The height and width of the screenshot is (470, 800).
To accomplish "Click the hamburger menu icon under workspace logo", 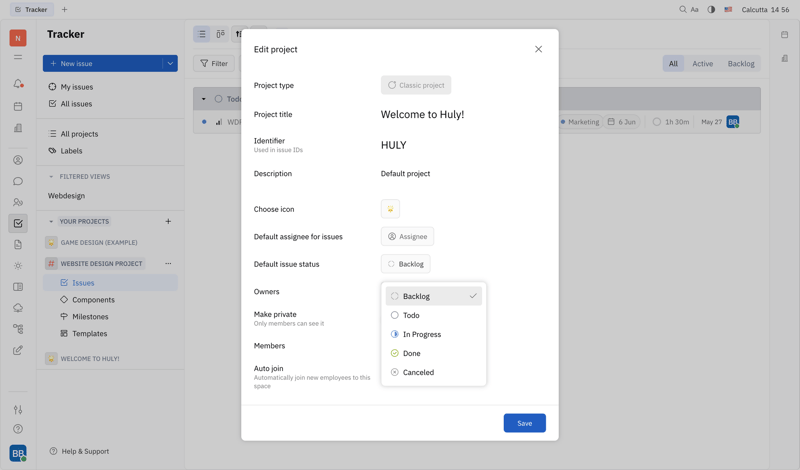I will [18, 57].
